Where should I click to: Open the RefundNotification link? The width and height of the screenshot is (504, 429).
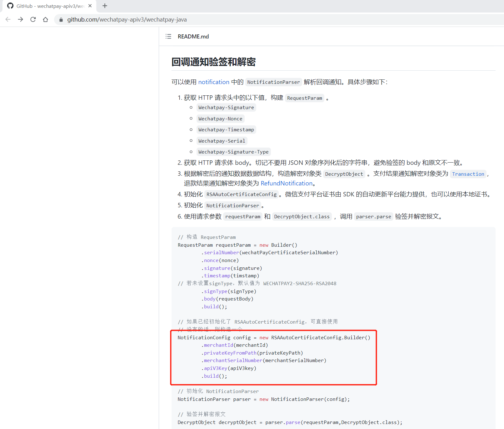coord(287,183)
